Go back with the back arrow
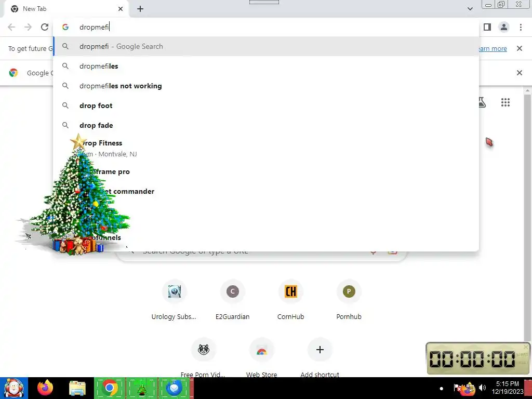The image size is (532, 399). (11, 27)
